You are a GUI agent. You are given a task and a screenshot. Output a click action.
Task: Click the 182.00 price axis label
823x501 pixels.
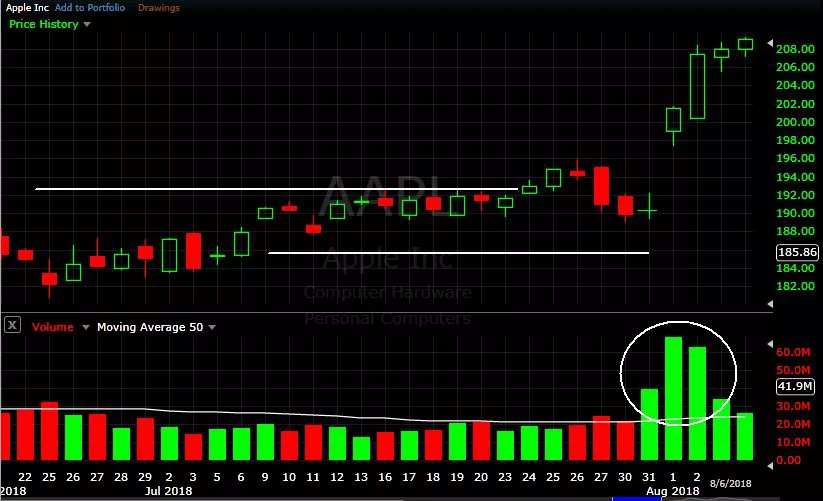(x=795, y=286)
